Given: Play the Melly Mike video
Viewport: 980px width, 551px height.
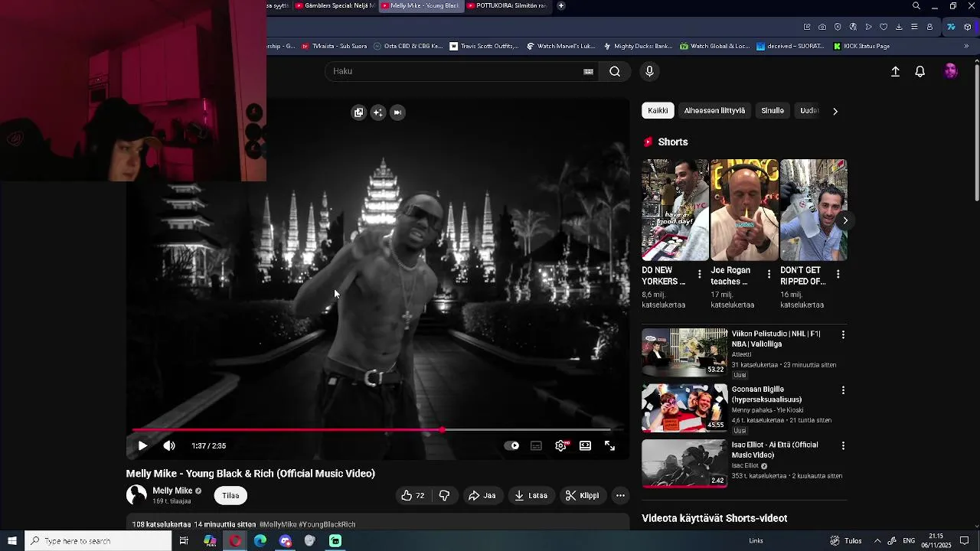Looking at the screenshot, I should pos(142,445).
